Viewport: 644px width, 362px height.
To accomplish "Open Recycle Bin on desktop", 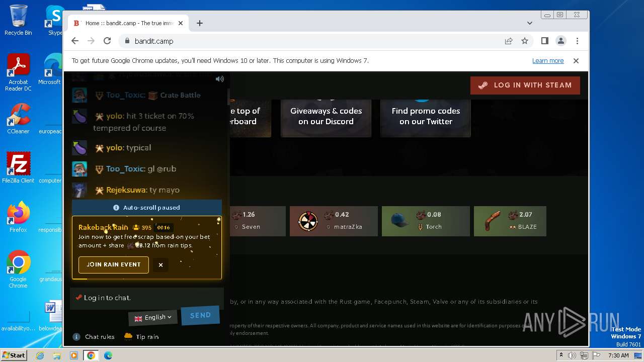I will (x=18, y=20).
